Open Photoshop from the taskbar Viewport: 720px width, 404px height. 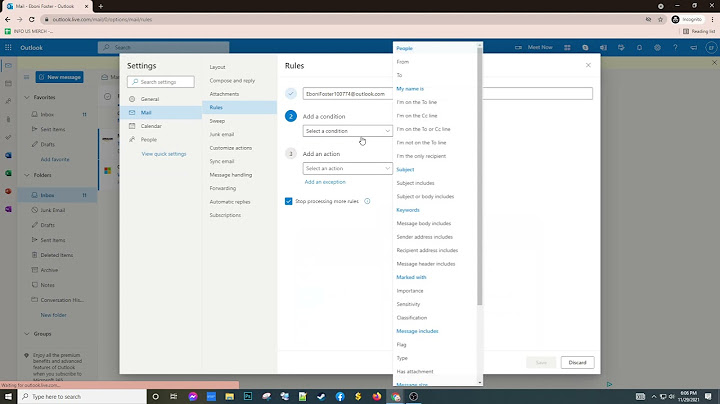(x=248, y=397)
